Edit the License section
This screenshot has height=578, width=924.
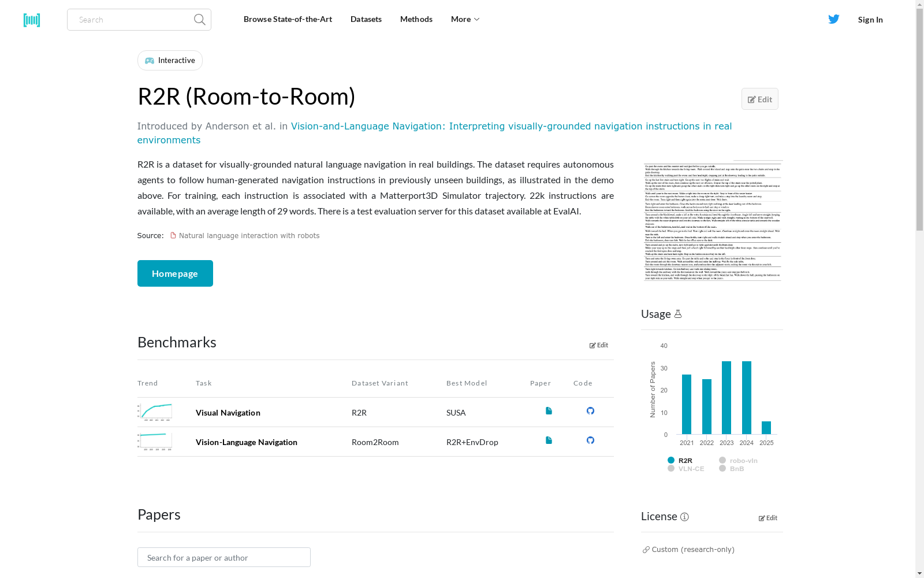[768, 518]
